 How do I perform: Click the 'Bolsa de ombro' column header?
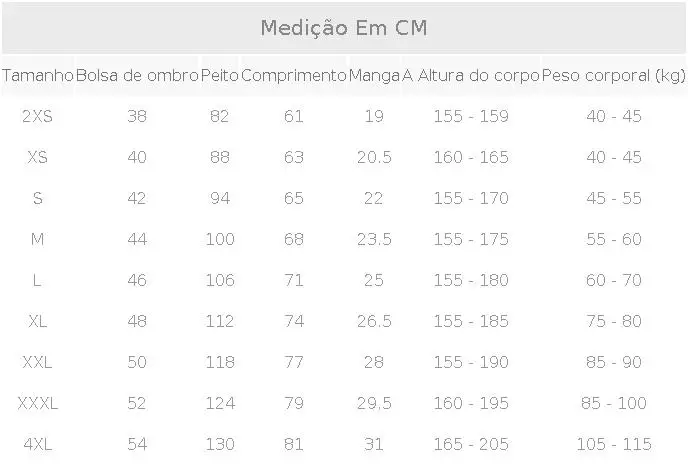137,75
